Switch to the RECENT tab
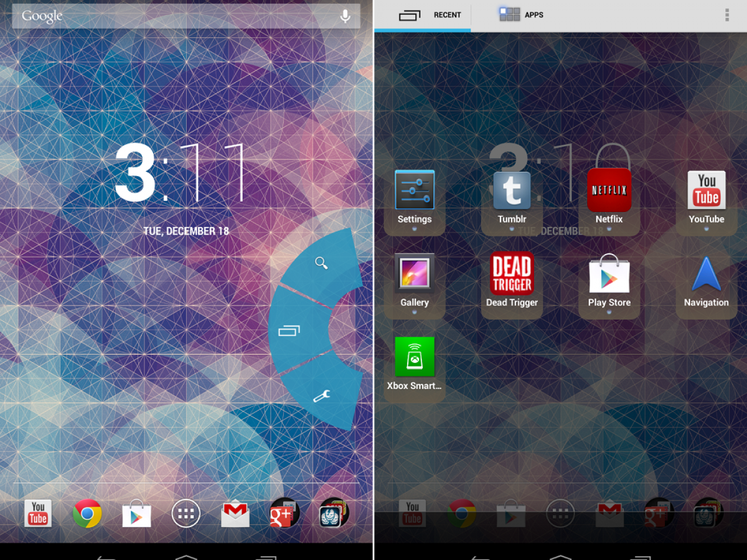The image size is (747, 560). (423, 16)
